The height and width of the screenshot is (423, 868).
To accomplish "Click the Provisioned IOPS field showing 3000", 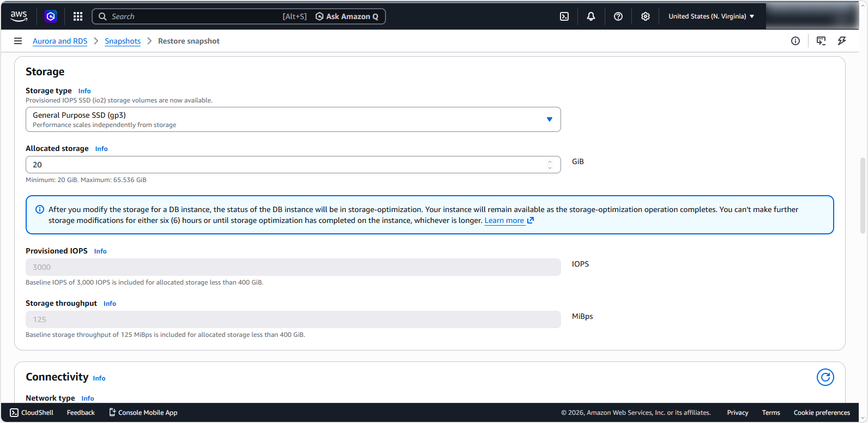I will click(x=293, y=267).
